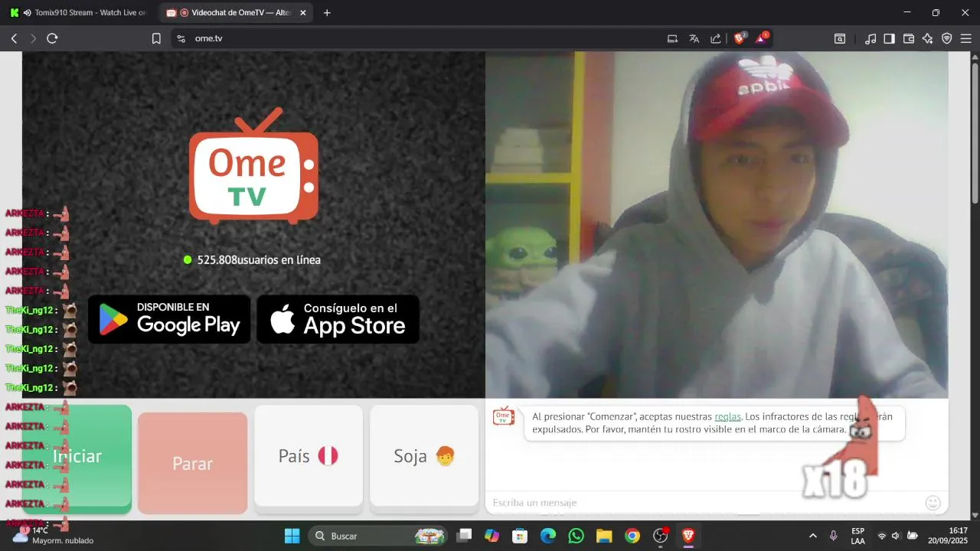Viewport: 980px width, 551px height.
Task: Open WhatsApp from the taskbar
Action: coord(576,536)
